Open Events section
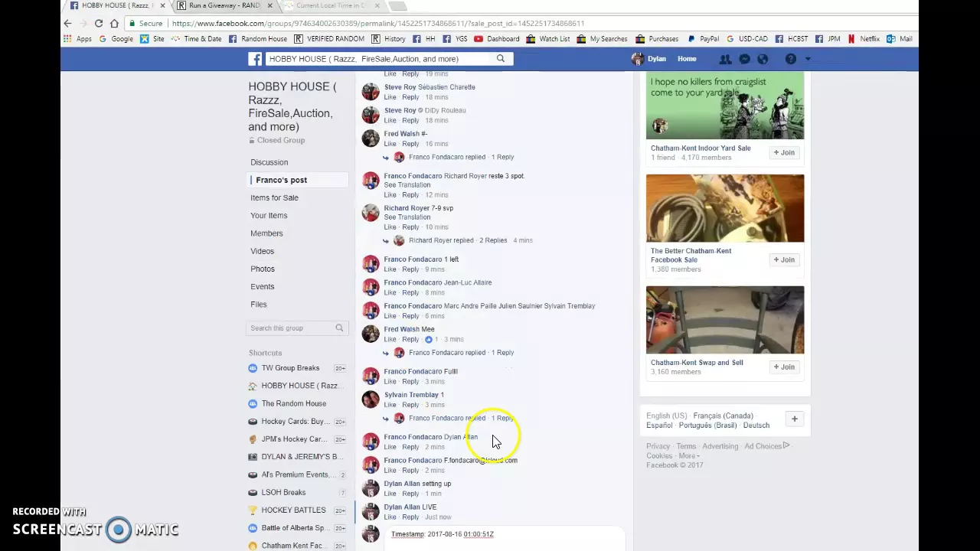 pos(262,286)
